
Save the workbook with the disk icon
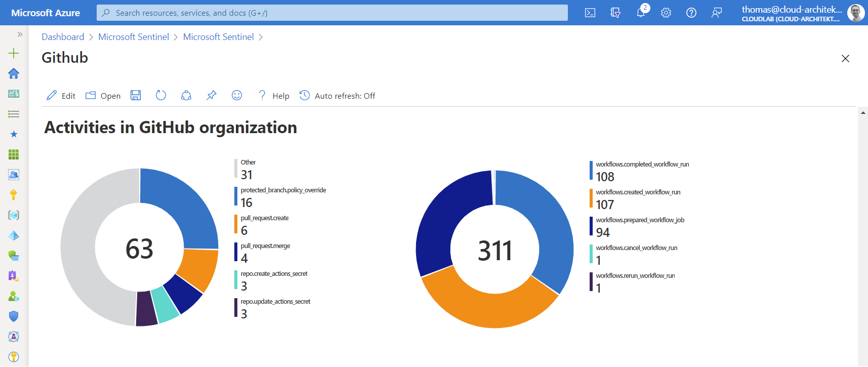click(x=136, y=95)
